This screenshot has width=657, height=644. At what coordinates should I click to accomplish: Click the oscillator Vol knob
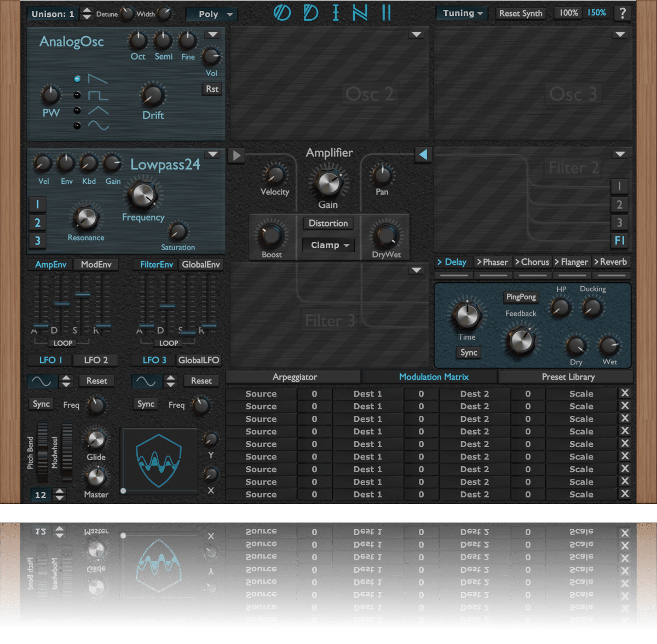[211, 56]
